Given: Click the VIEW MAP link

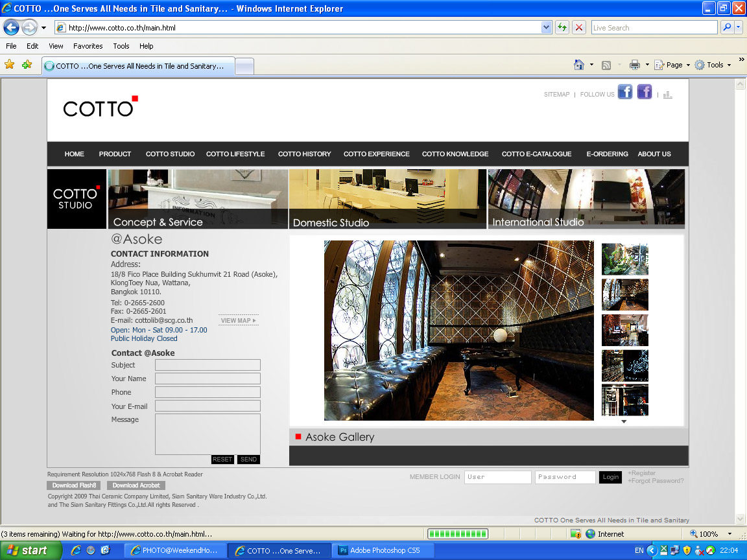Looking at the screenshot, I should (x=238, y=321).
